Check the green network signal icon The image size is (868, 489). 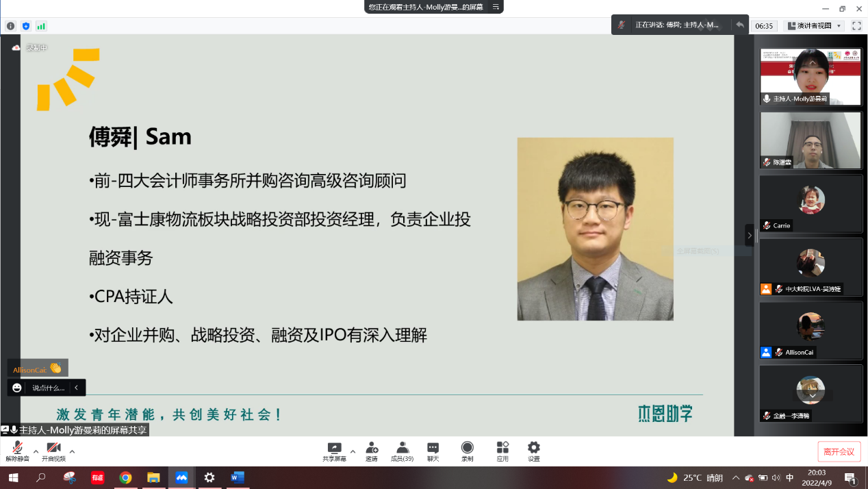[41, 26]
